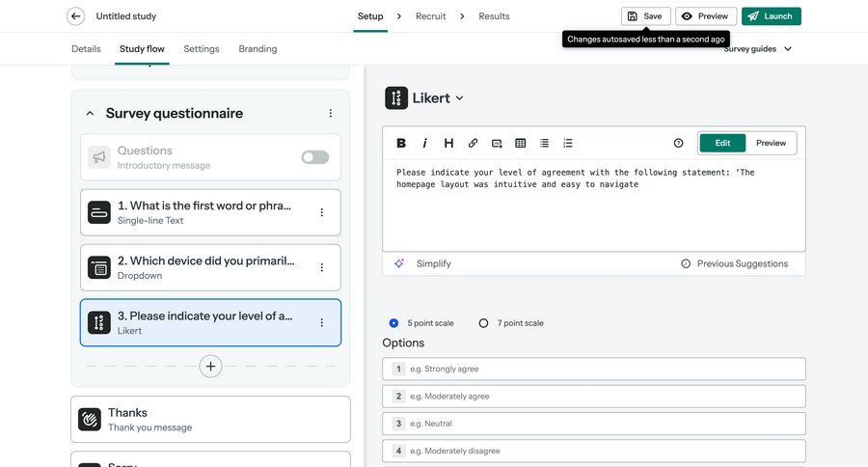Select the 5 point scale radio button
868x467 pixels.
(393, 323)
